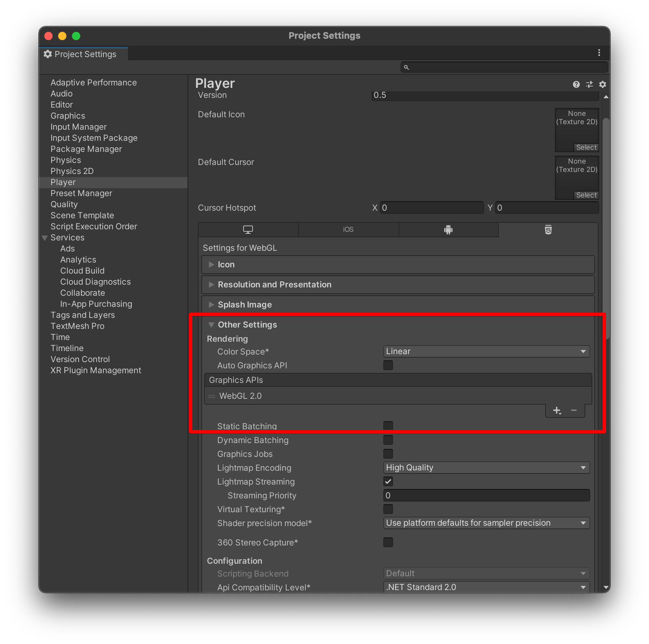Enable the 360 Stereo Capture checkbox

(x=388, y=542)
